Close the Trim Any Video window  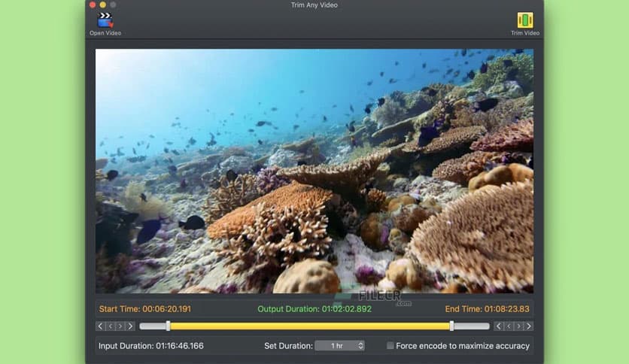point(93,5)
